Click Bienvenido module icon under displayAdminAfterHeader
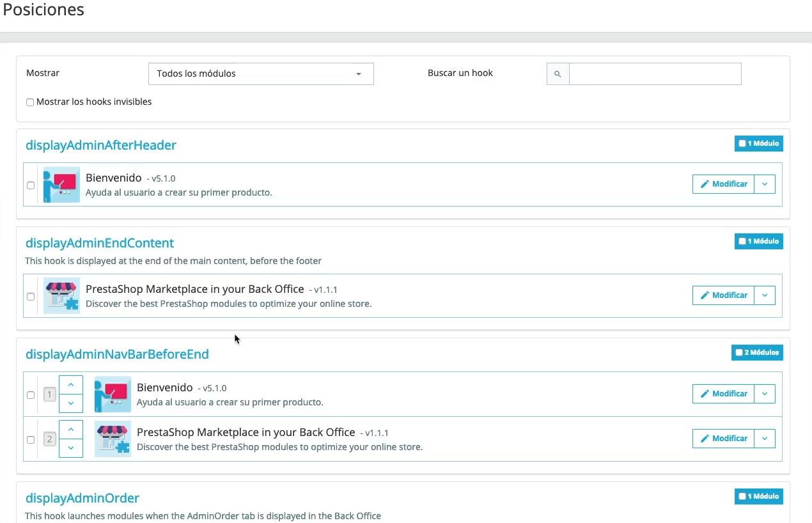Viewport: 812px width, 523px height. point(61,185)
